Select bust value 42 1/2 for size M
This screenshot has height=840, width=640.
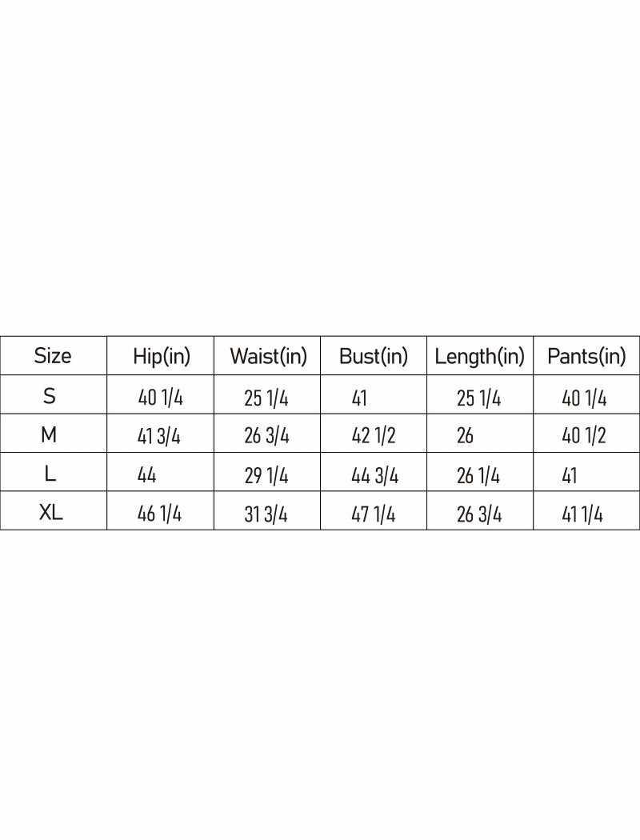(x=374, y=436)
